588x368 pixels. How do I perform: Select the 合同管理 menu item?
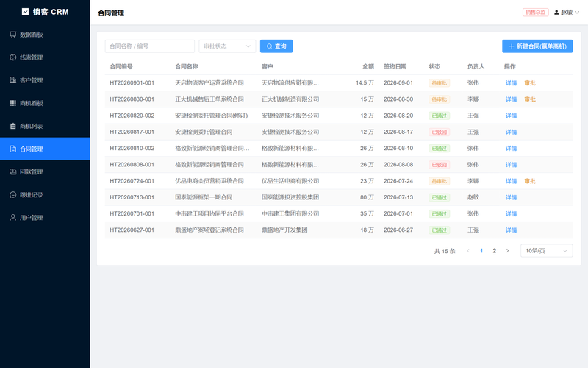click(45, 149)
